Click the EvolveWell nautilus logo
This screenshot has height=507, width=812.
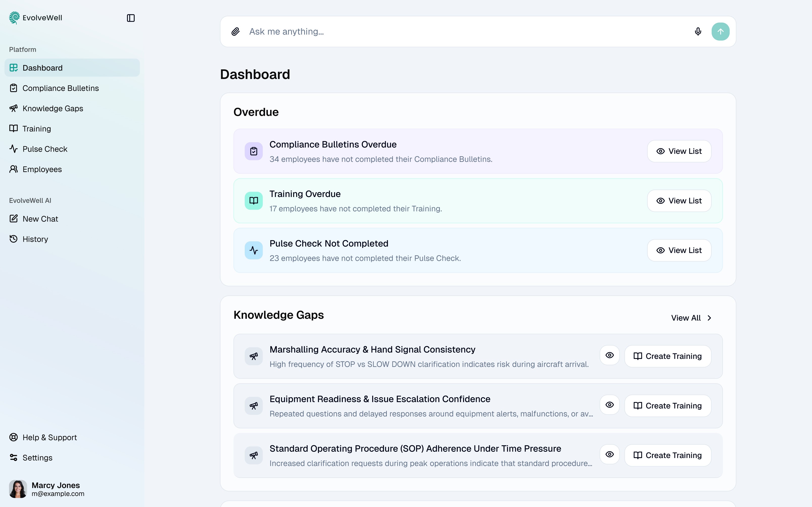(x=14, y=18)
